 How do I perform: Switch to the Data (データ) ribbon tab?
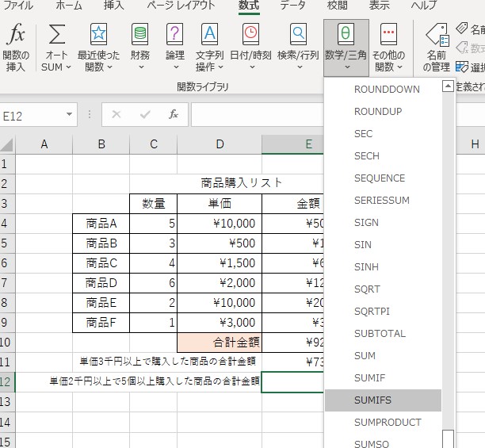292,6
